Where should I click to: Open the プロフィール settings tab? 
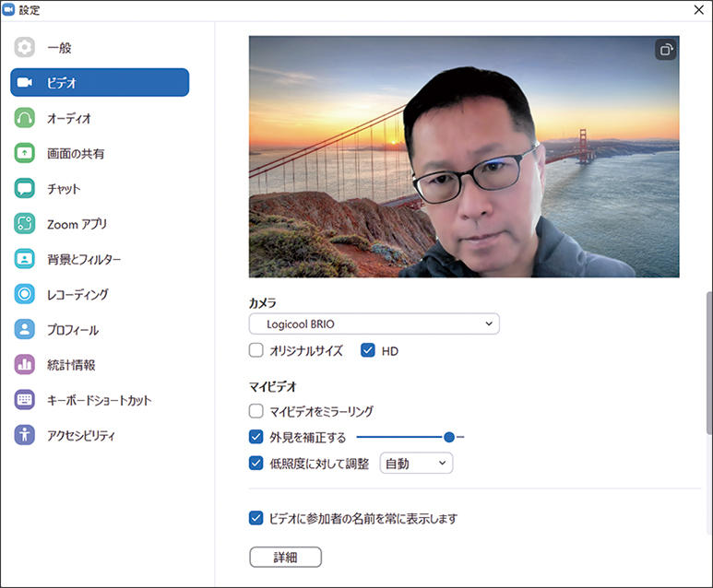(100, 329)
